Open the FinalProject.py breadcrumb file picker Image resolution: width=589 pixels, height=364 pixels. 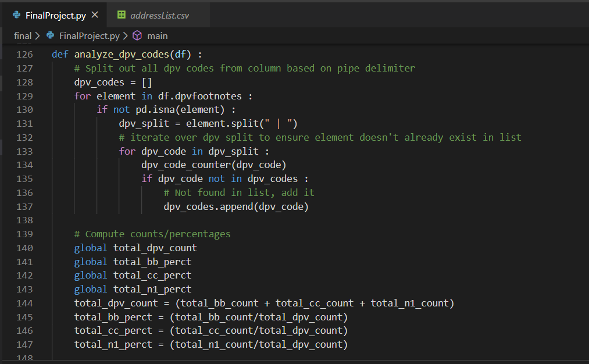(89, 35)
